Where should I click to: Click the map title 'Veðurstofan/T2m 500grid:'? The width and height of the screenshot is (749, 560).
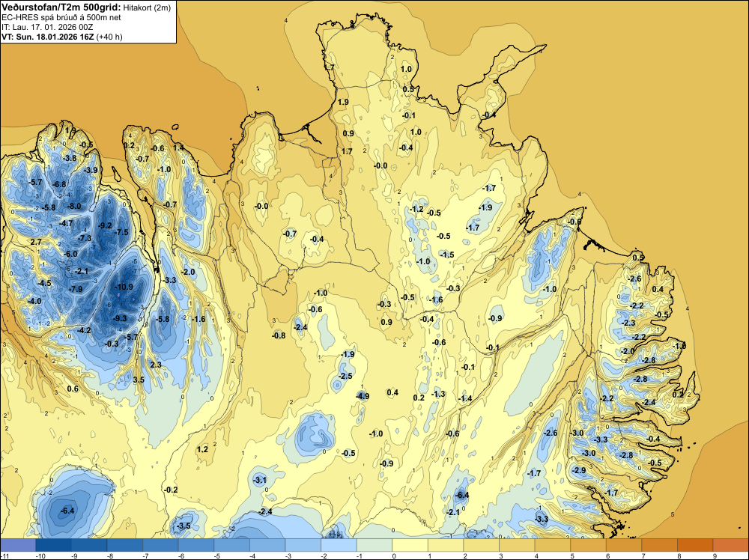61,7
